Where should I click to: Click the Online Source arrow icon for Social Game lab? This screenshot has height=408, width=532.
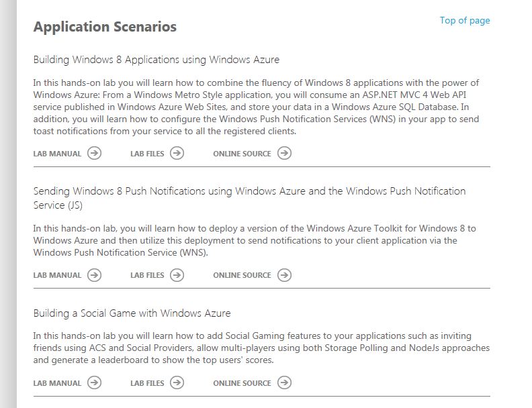click(284, 382)
